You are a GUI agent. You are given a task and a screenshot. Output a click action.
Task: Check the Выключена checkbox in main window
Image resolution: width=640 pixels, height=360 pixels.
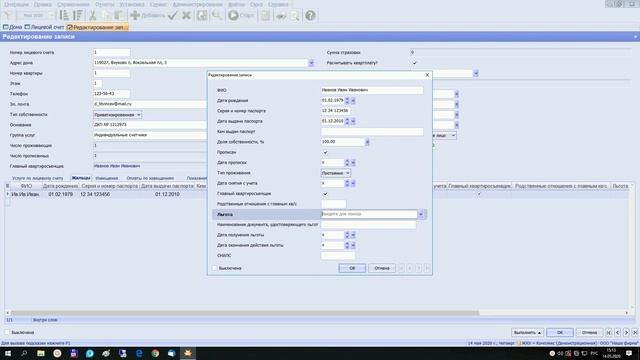(7, 332)
